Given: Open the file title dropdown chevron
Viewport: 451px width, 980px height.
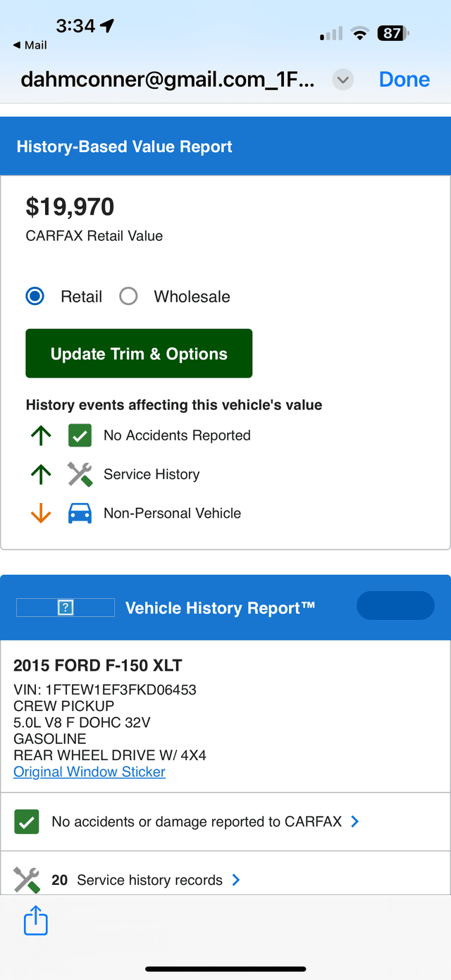Looking at the screenshot, I should tap(343, 80).
